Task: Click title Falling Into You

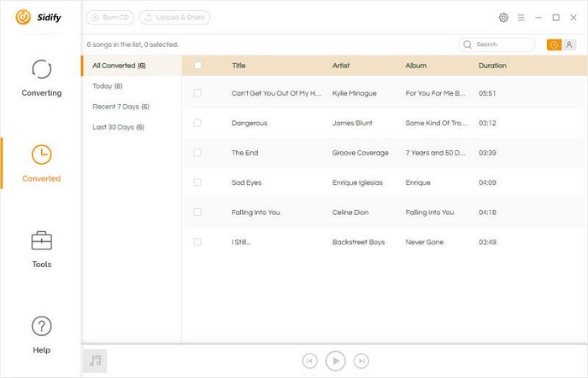Action: coord(255,213)
